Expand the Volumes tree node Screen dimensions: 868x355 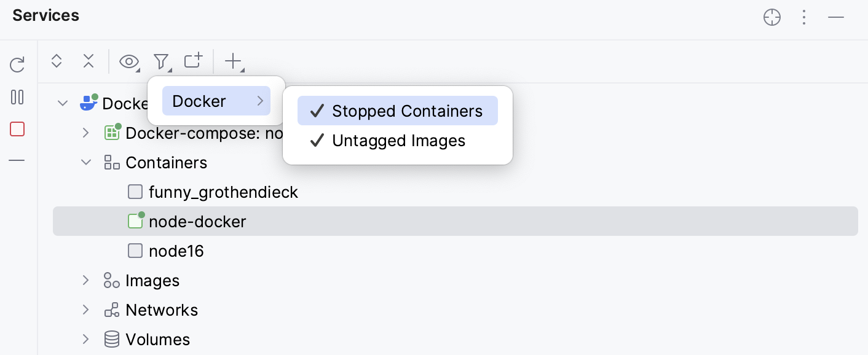point(86,339)
